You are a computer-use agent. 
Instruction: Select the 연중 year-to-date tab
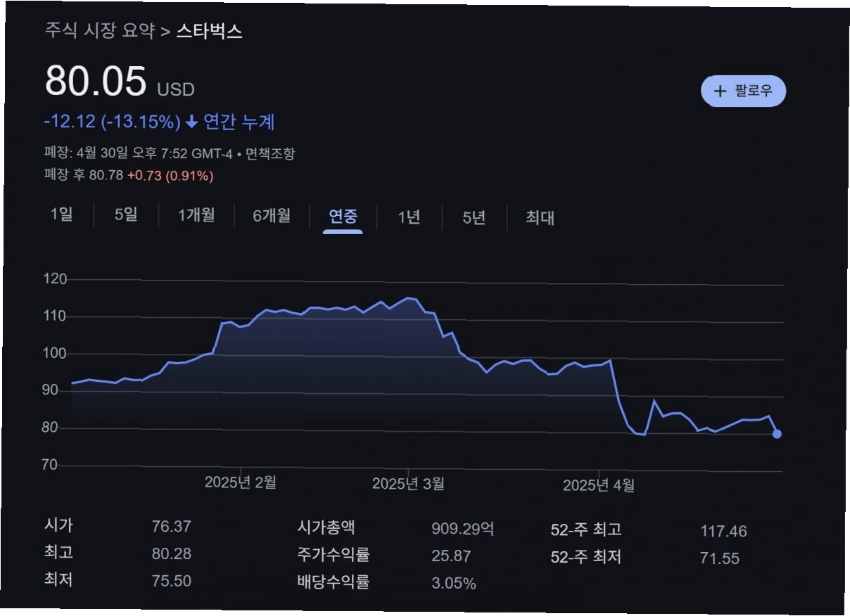[343, 217]
